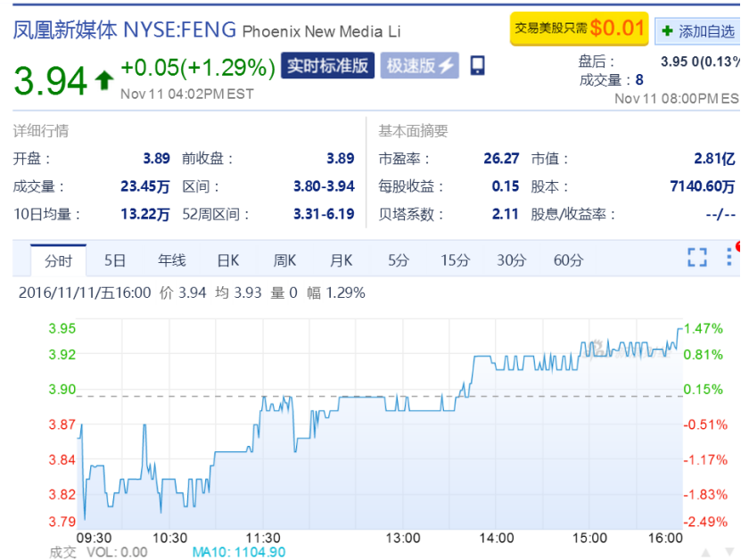
Task: Click the three-dot menu right of chart tabs
Action: click(x=730, y=258)
